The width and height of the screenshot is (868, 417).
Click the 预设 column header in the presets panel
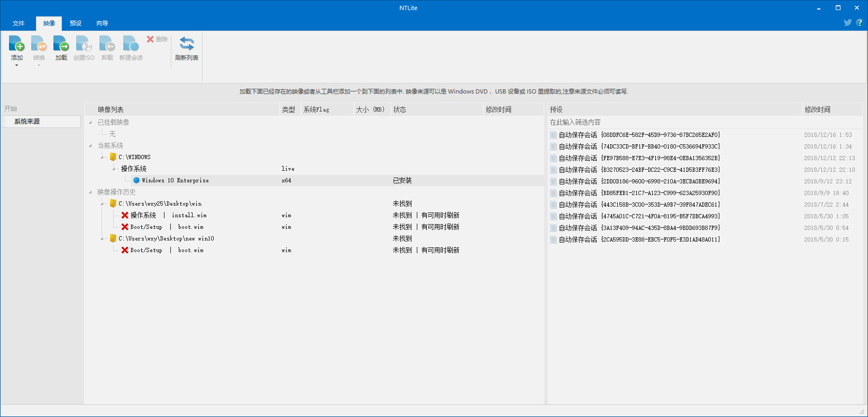[x=674, y=109]
